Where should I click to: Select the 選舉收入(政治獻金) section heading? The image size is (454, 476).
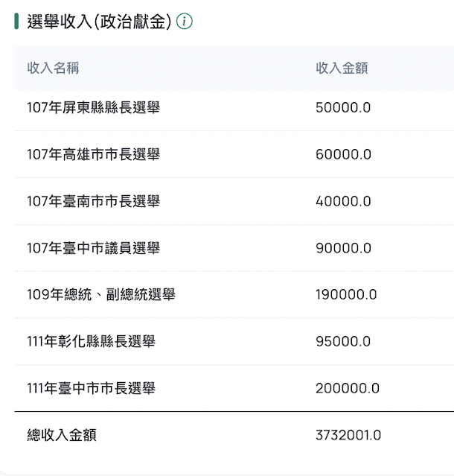coord(99,22)
